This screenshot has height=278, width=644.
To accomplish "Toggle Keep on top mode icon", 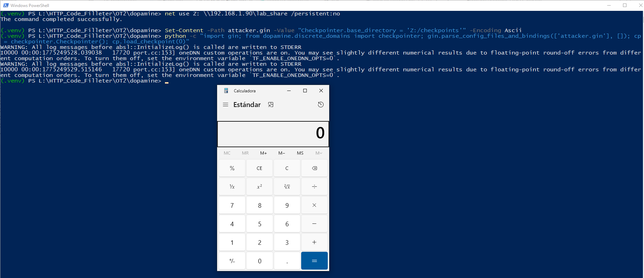I will (271, 105).
